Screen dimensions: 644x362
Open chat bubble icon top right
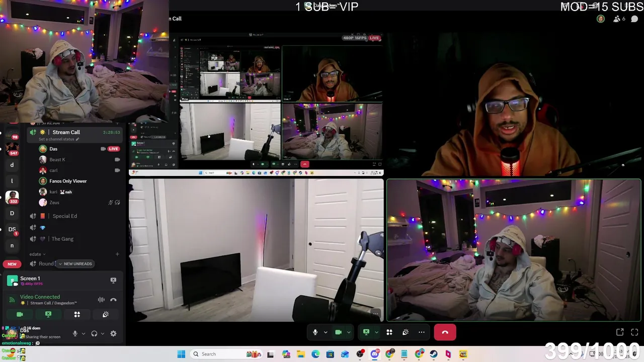point(634,19)
